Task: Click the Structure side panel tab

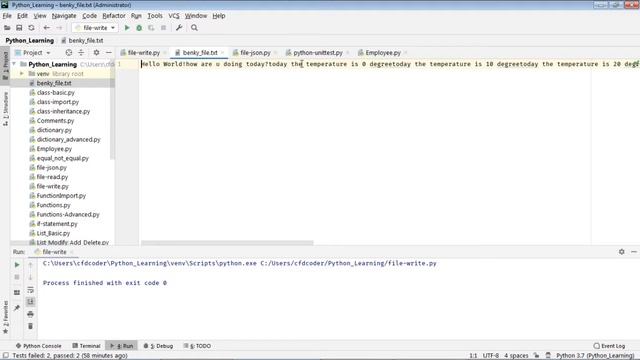Action: (x=5, y=109)
